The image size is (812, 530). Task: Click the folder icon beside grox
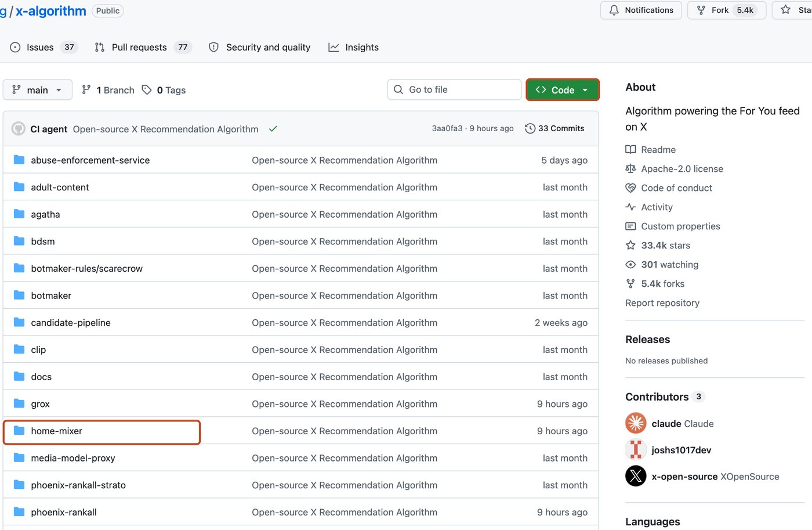pyautogui.click(x=19, y=403)
